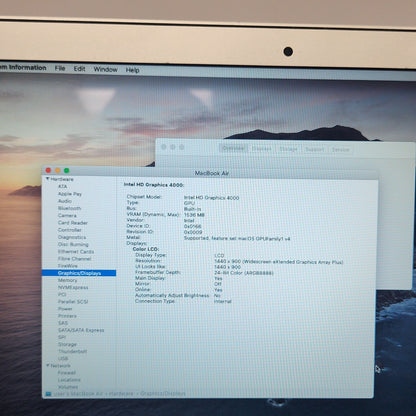This screenshot has width=416, height=416.
Task: Select SATA/SATA Express in the sidebar
Action: [x=81, y=330]
